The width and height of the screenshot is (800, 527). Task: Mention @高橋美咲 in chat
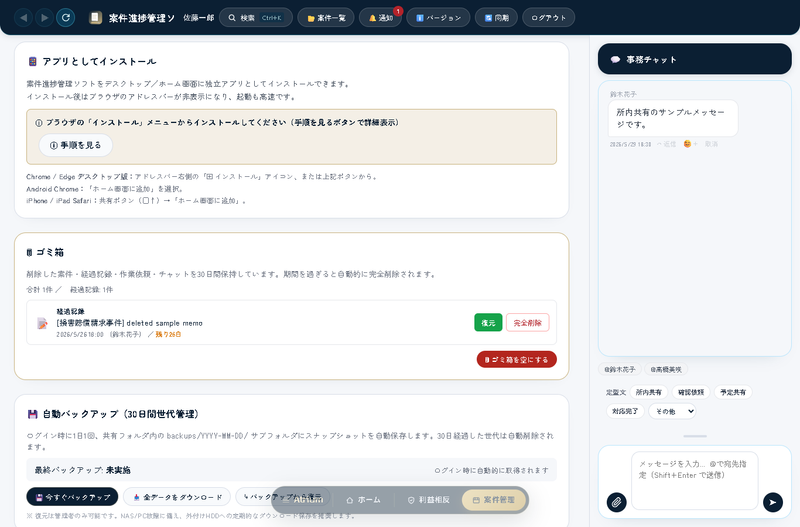666,369
